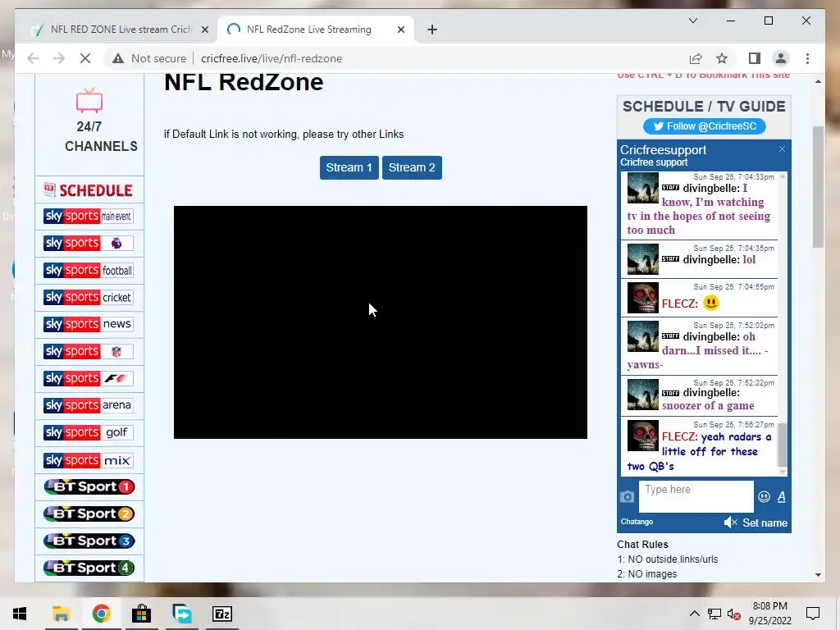Image resolution: width=840 pixels, height=630 pixels.
Task: Open the Sky Sports Premier League channel
Action: pos(89,243)
